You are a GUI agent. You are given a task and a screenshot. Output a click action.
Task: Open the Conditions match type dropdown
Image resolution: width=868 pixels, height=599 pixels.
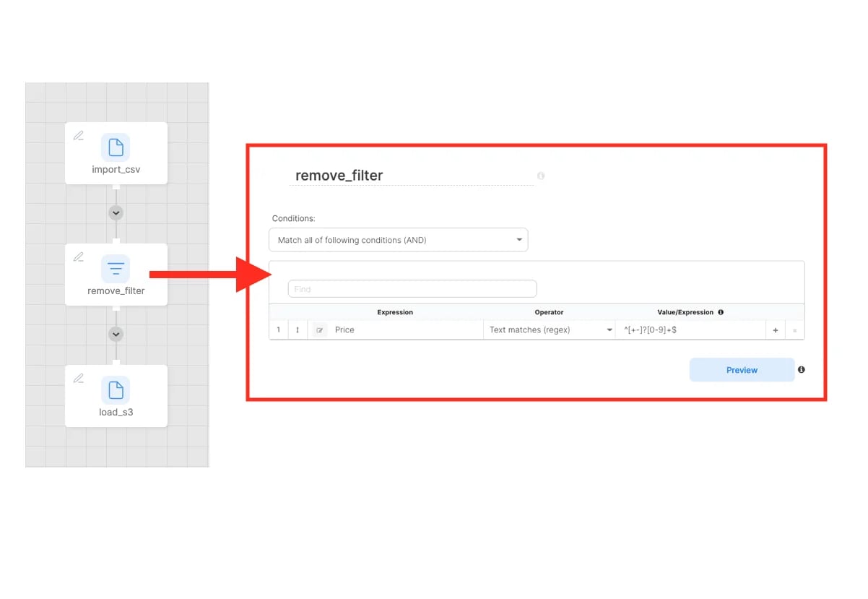pos(398,240)
